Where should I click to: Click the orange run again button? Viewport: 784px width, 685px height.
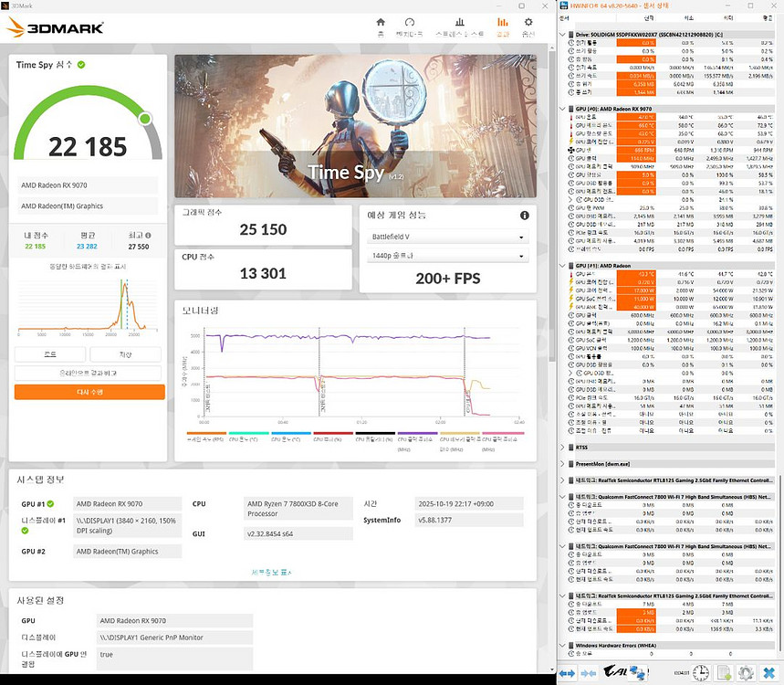(x=89, y=392)
